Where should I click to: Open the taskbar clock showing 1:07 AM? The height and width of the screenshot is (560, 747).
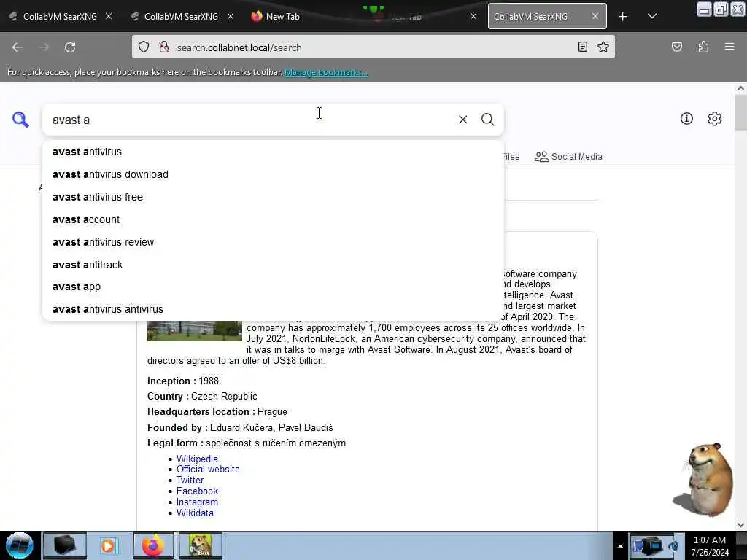710,546
